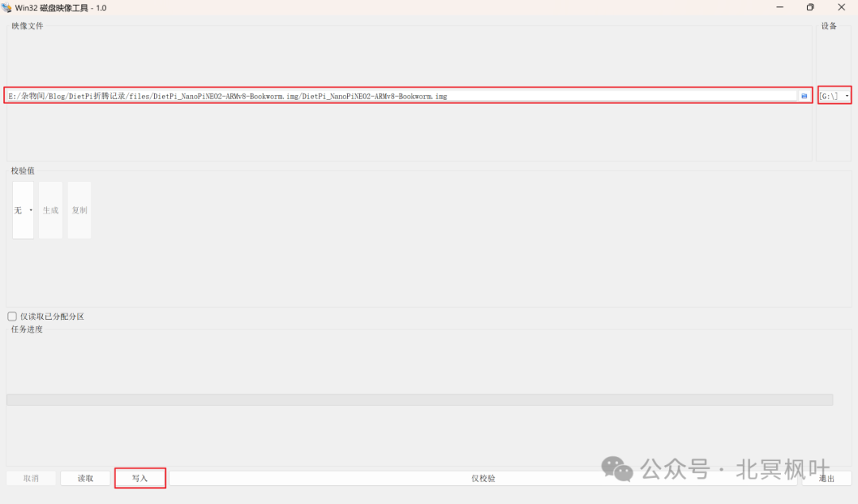
Task: Close the Win32 磁盘映像工具 window
Action: pos(841,8)
